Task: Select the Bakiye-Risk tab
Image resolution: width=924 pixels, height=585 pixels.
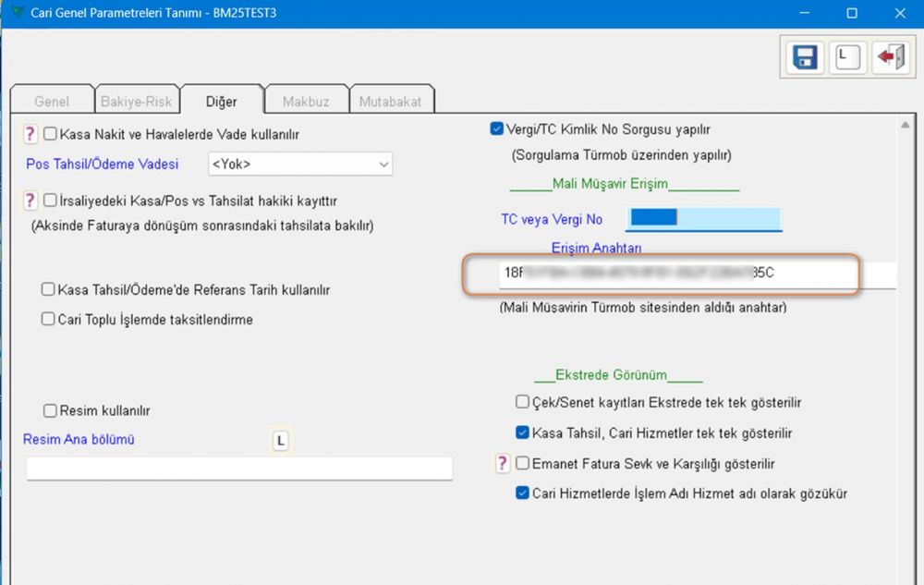Action: pyautogui.click(x=136, y=102)
